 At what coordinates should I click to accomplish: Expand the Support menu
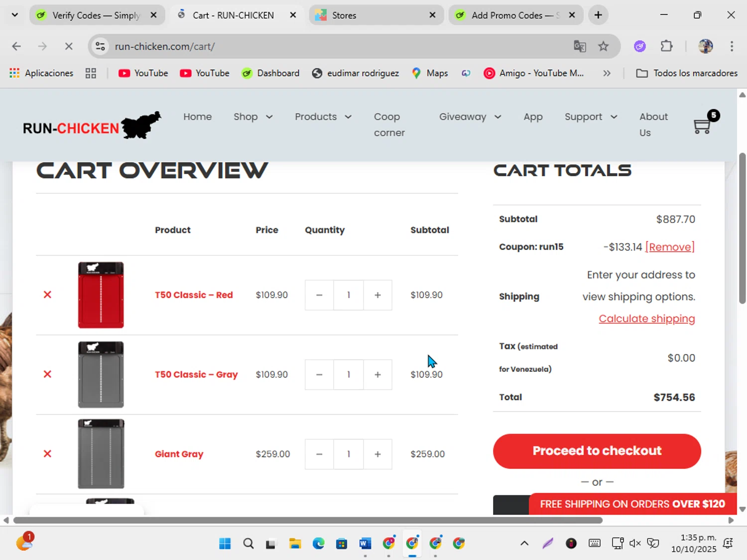click(x=591, y=116)
